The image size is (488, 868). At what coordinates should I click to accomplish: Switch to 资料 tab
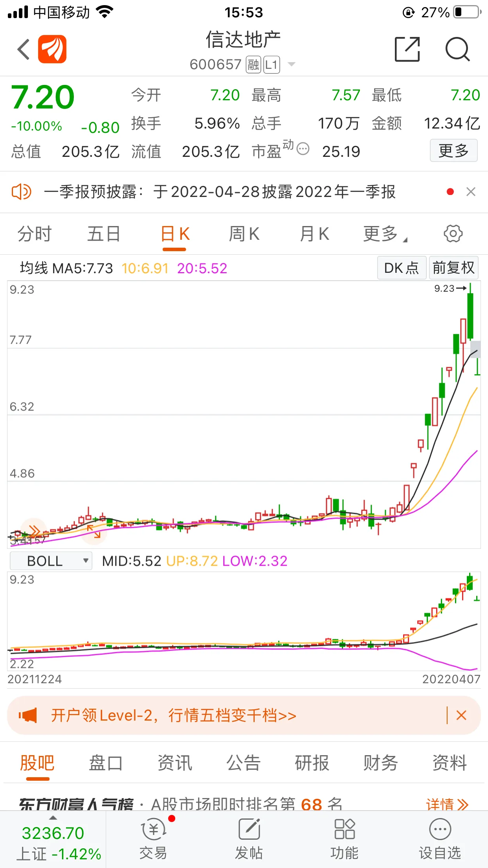tap(449, 763)
